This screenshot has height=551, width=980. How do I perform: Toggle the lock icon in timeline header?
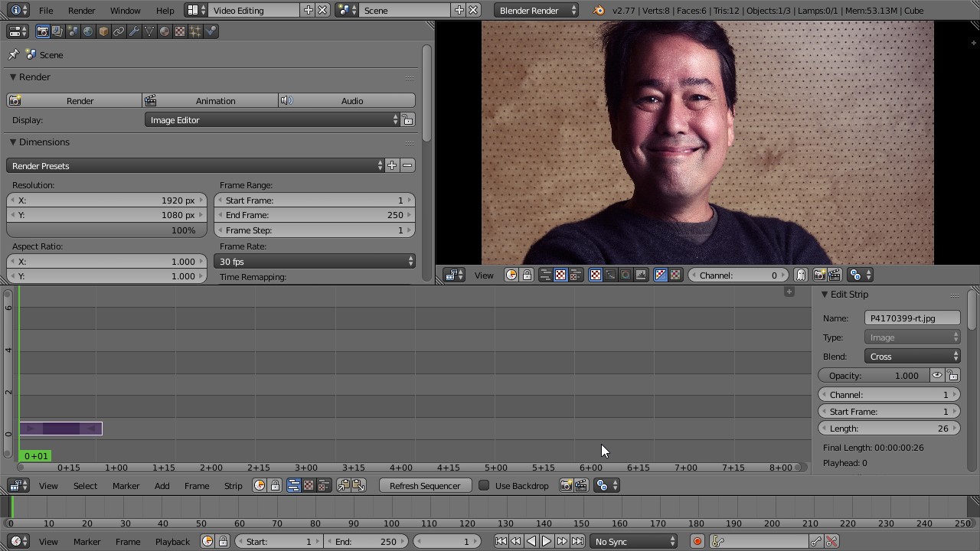pyautogui.click(x=223, y=541)
